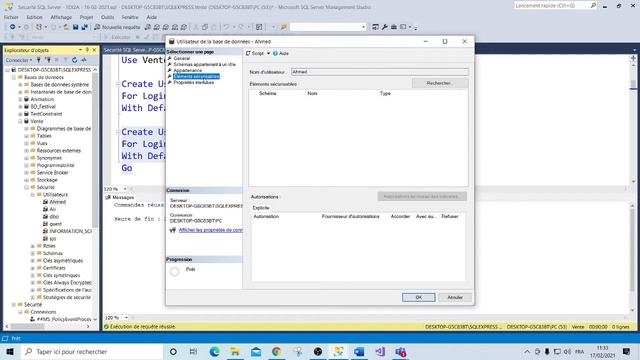
Task: Collapse the Utilisateurs folder
Action: coord(33,195)
